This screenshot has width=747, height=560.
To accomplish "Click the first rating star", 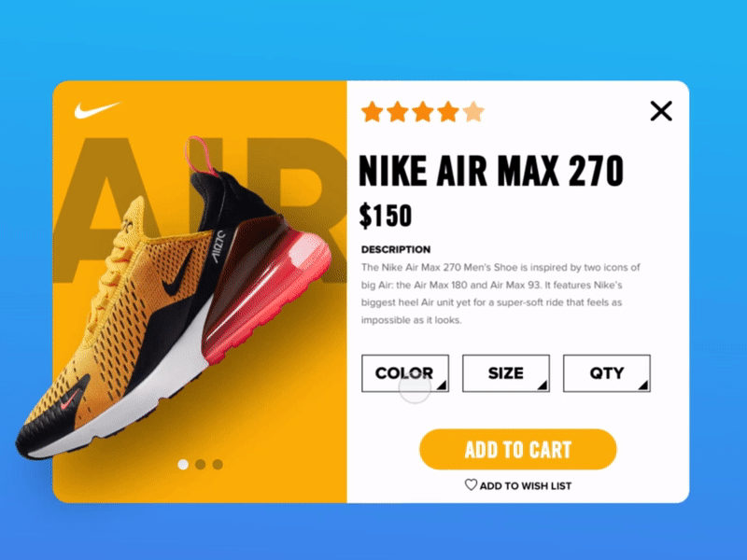I will point(372,112).
